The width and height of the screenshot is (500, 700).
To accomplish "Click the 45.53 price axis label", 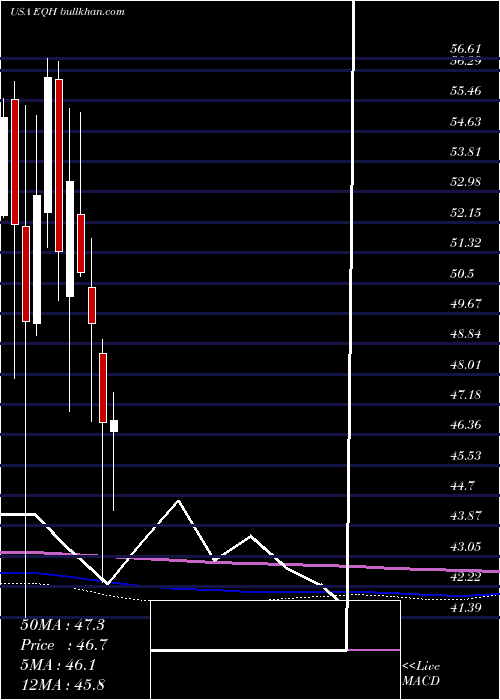I will 466,455.
